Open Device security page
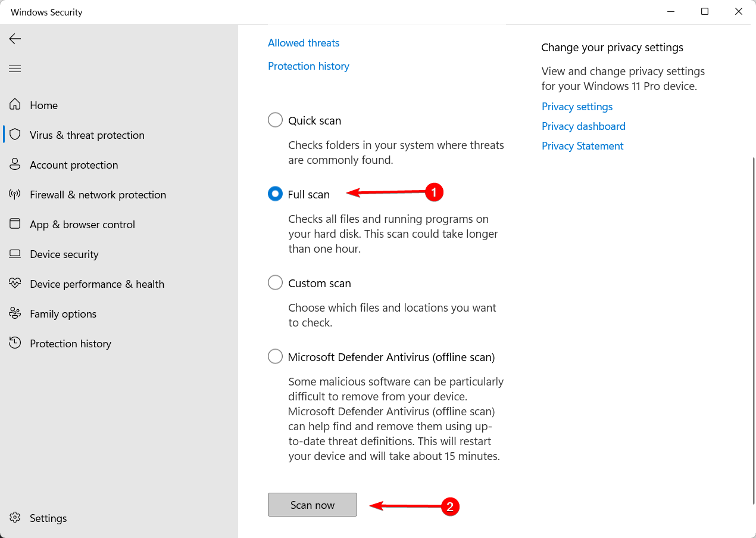756x538 pixels. coord(119,254)
